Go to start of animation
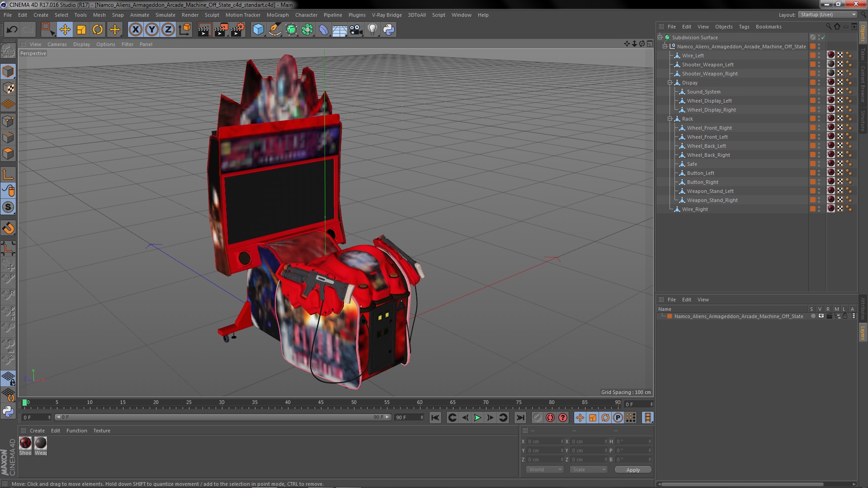Viewport: 868px width, 488px height. tap(435, 418)
